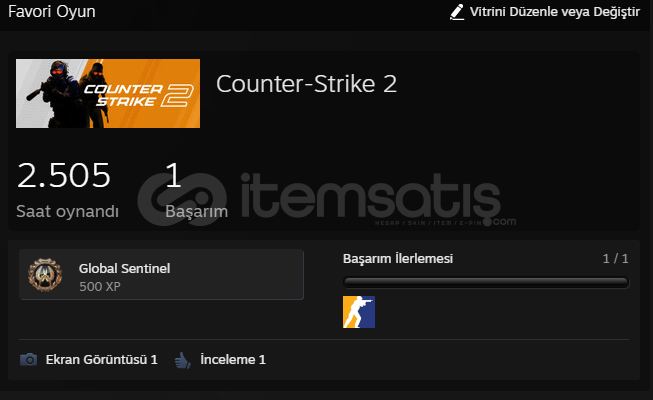The image size is (653, 400).
Task: Click the achievement count number 1
Action: 173,175
